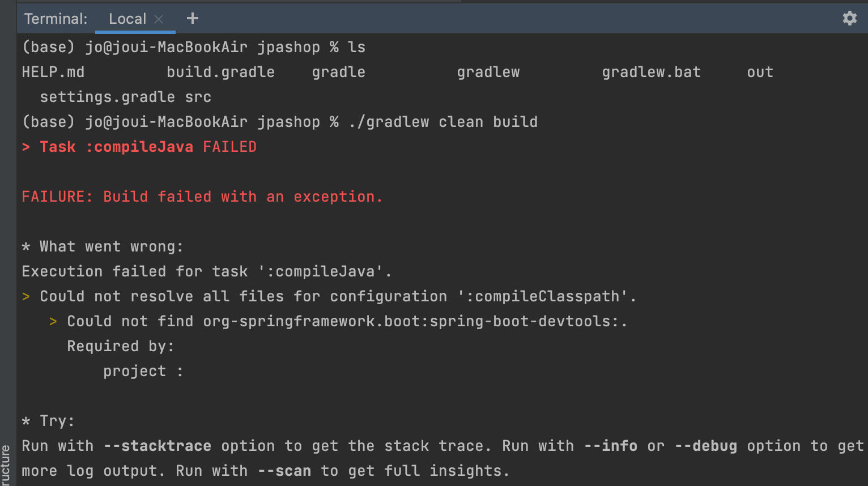Close the Local terminal tab
The image size is (868, 486).
point(159,19)
